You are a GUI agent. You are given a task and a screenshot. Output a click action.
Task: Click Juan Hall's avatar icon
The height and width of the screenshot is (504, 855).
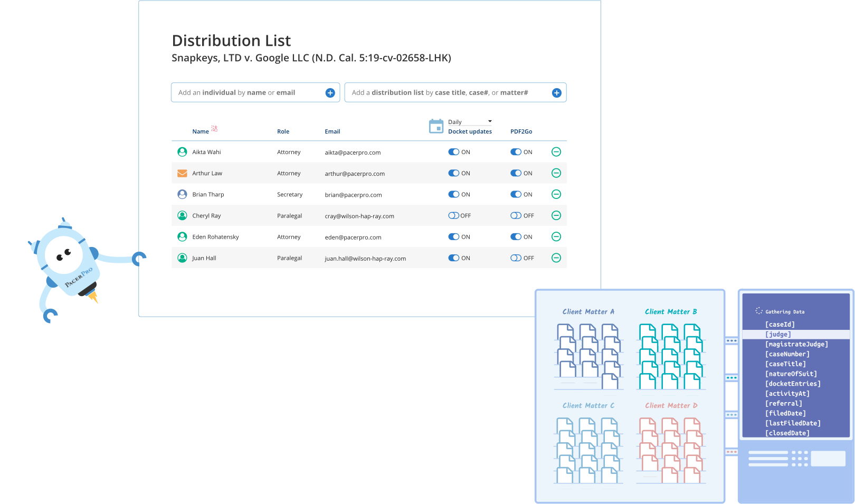coord(182,258)
